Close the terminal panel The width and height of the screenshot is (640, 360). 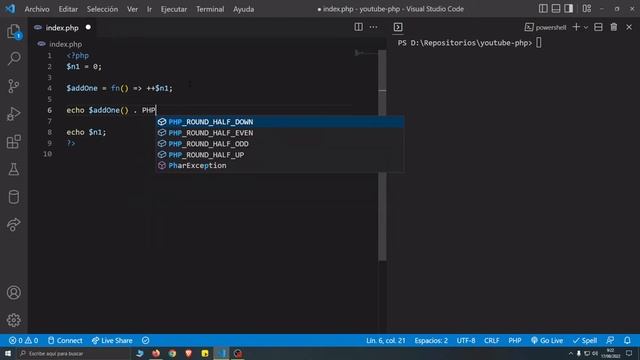point(629,27)
